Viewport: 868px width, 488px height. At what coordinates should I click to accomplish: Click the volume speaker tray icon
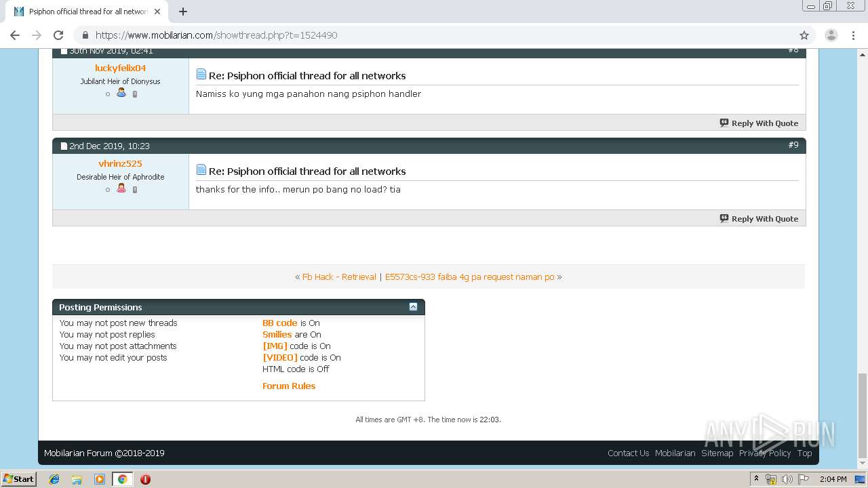tap(787, 479)
